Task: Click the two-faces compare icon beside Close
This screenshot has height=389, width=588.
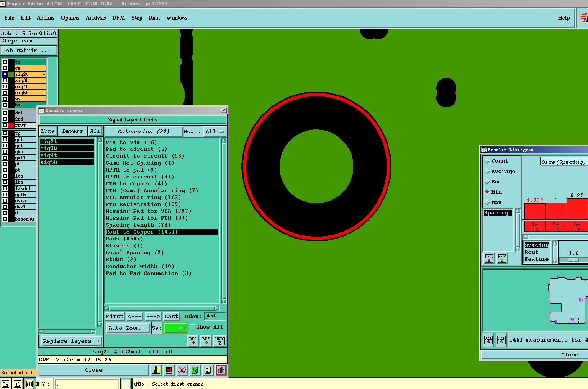Action: [x=156, y=370]
